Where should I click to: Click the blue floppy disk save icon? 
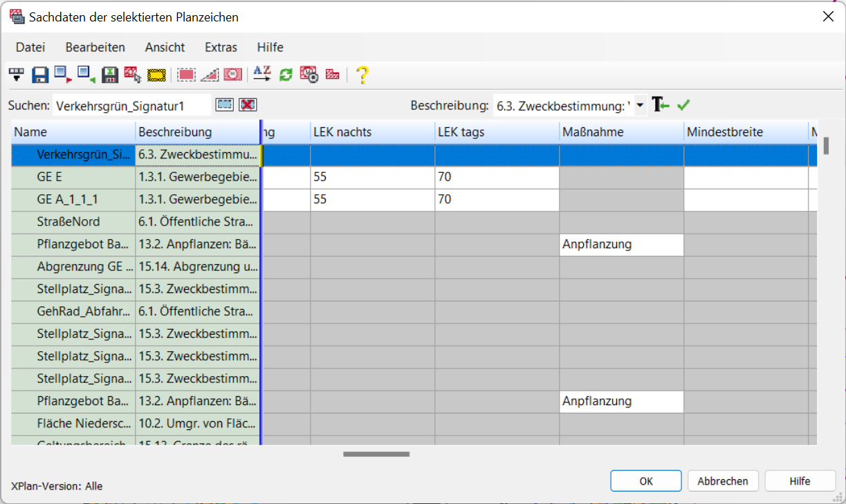click(40, 75)
